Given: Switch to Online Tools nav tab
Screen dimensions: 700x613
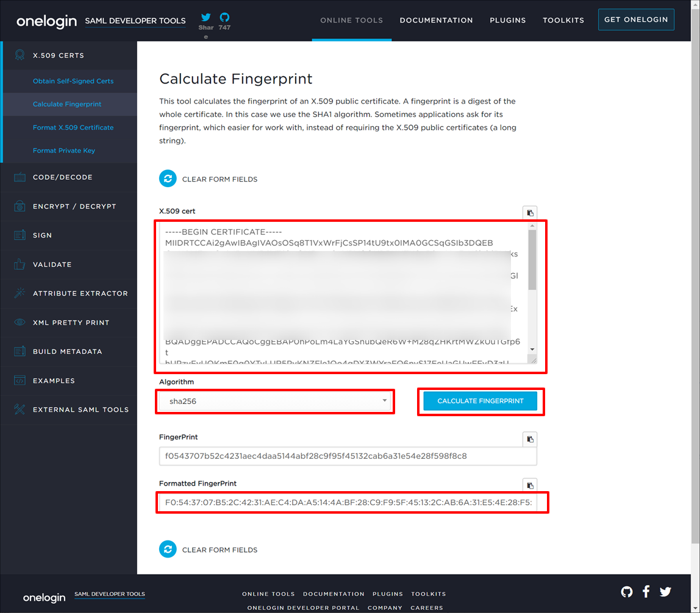Looking at the screenshot, I should [x=351, y=20].
